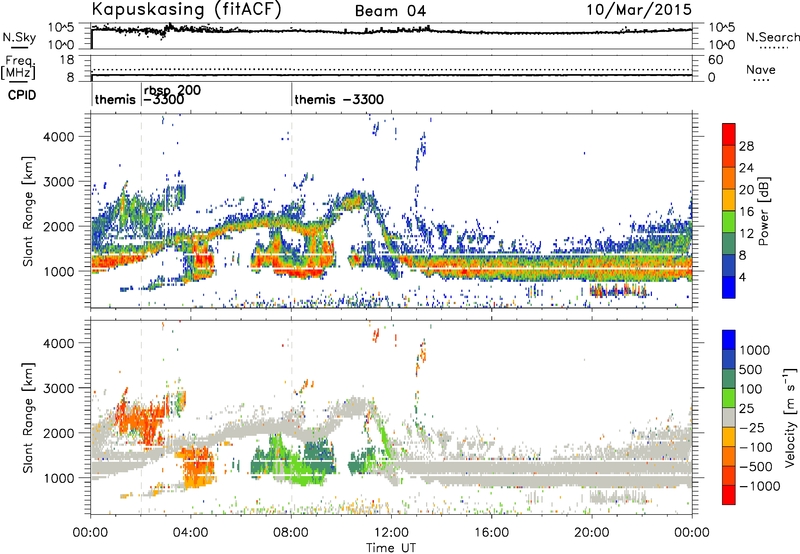
Task: Click the 04:00 time axis label
Action: [190, 533]
